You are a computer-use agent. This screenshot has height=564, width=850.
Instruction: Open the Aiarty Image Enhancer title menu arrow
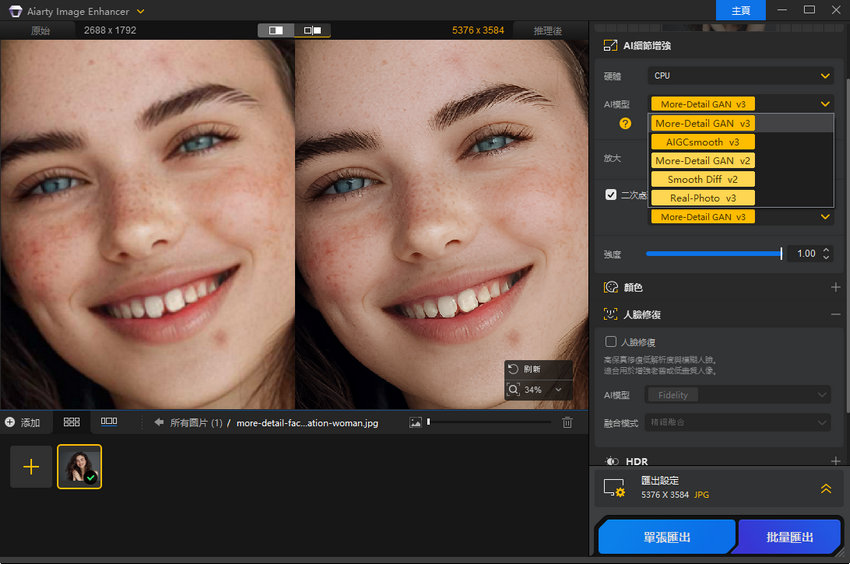(140, 11)
